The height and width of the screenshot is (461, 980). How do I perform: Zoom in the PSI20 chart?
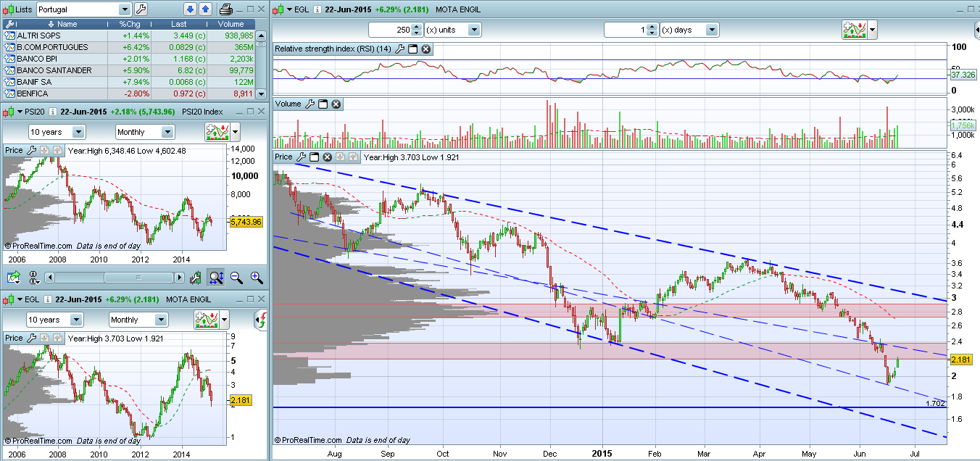pos(257,277)
